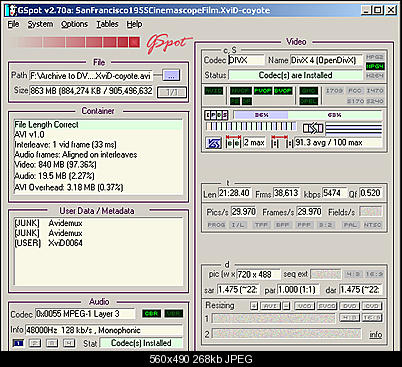Click the red-arrow 'e|e' consecutive B-frames icon
Image resolution: width=402 pixels, height=367 pixels.
(233, 142)
